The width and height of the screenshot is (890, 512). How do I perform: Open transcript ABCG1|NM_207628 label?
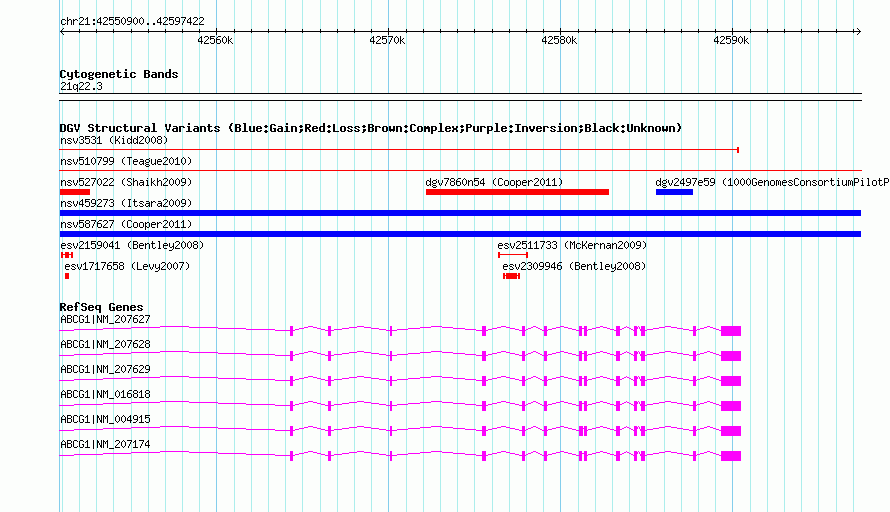[105, 345]
